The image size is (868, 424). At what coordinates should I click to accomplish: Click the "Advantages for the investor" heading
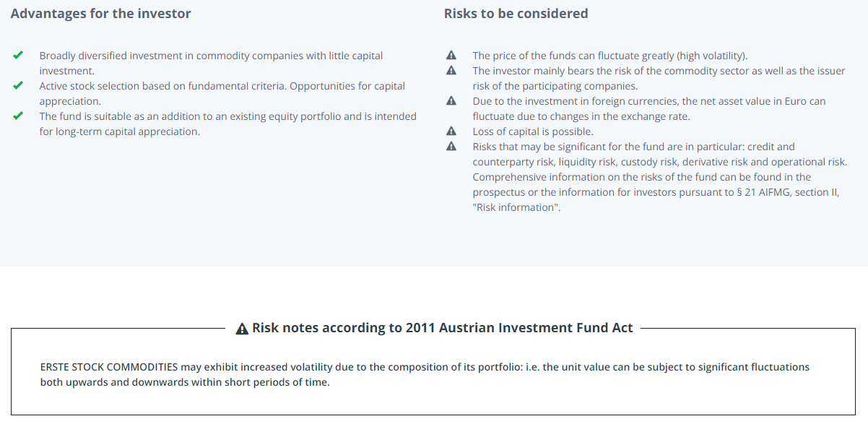coord(101,14)
